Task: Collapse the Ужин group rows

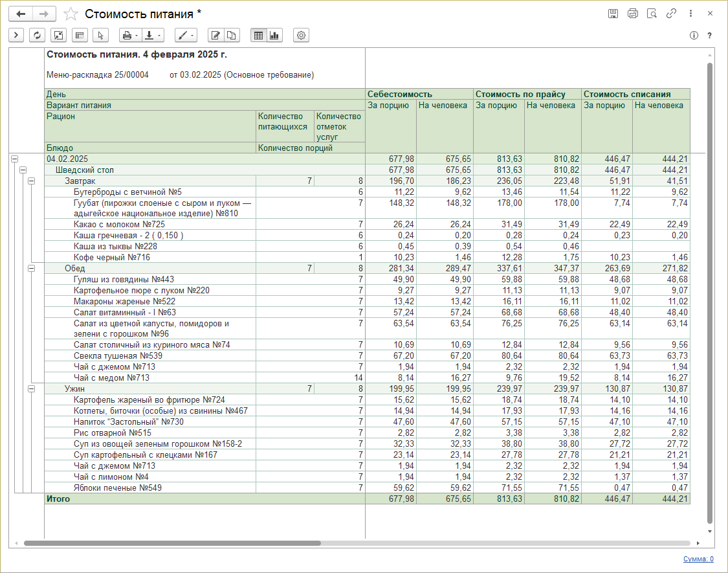Action: tap(31, 388)
